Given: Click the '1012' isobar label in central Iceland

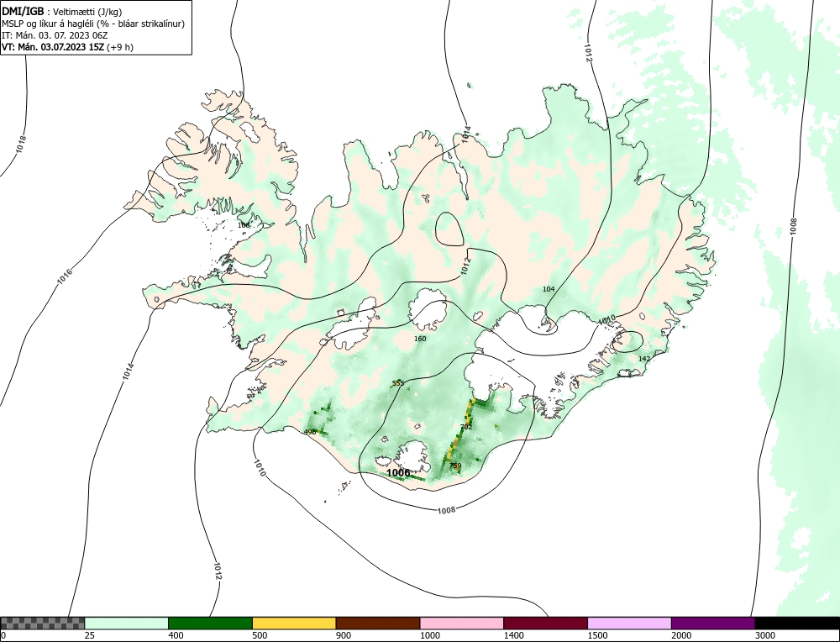Looking at the screenshot, I should click(x=466, y=266).
